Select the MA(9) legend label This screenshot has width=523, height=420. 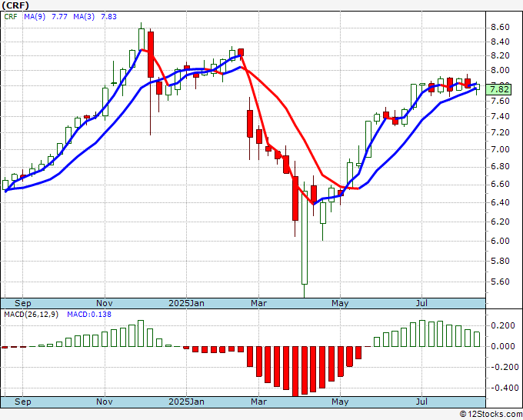[x=35, y=17]
